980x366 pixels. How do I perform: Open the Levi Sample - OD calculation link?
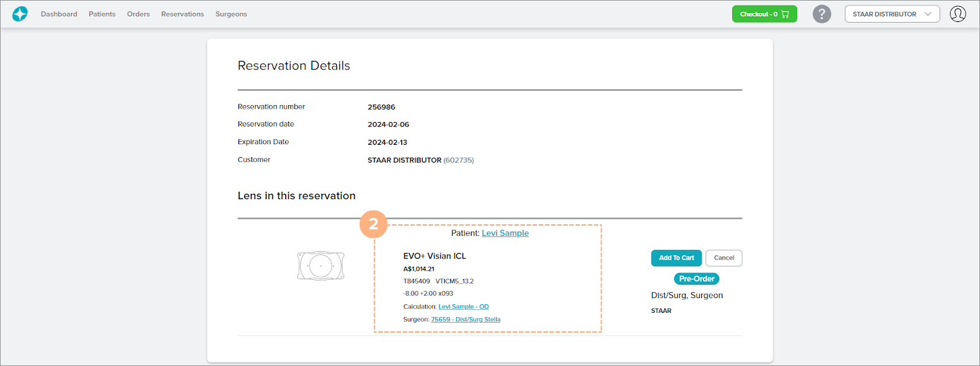point(463,307)
